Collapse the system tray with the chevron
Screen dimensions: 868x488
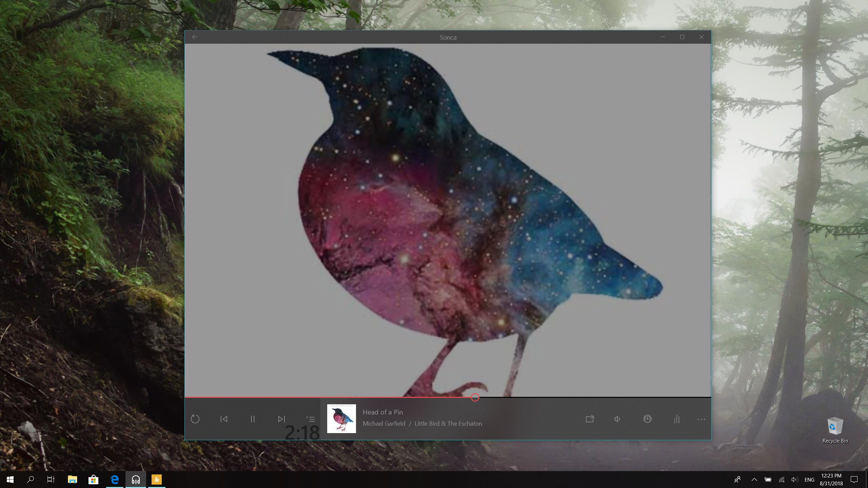pos(754,479)
